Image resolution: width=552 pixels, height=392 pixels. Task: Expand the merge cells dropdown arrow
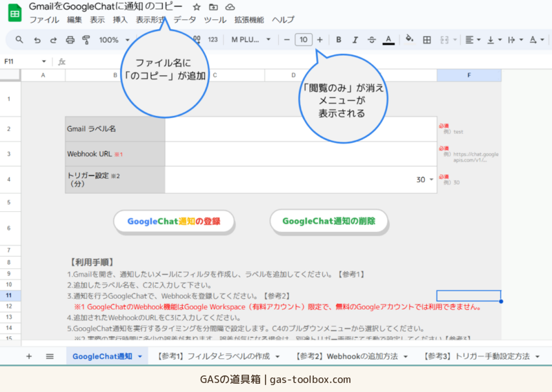[x=455, y=40]
